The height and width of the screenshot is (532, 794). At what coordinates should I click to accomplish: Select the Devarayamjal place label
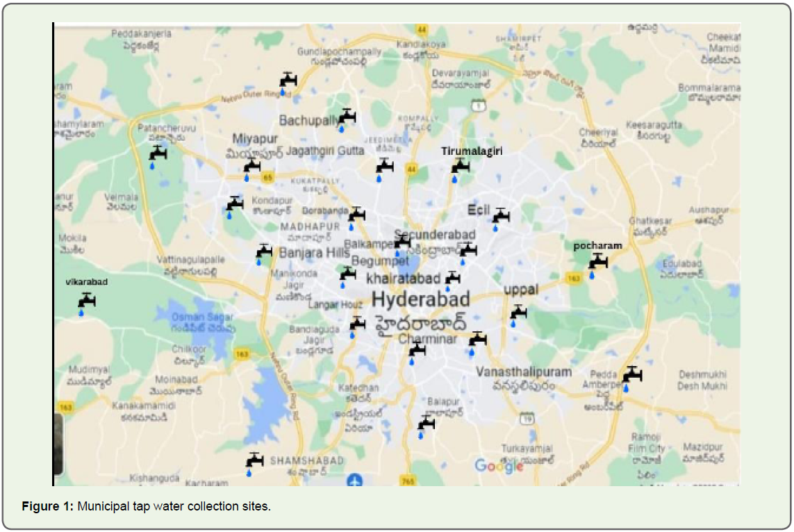[x=461, y=73]
